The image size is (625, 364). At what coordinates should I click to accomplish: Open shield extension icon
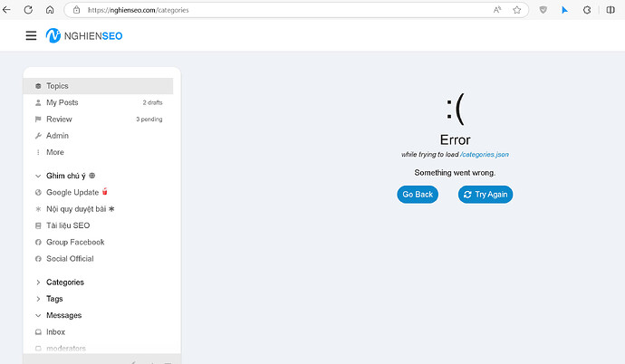[x=543, y=10]
